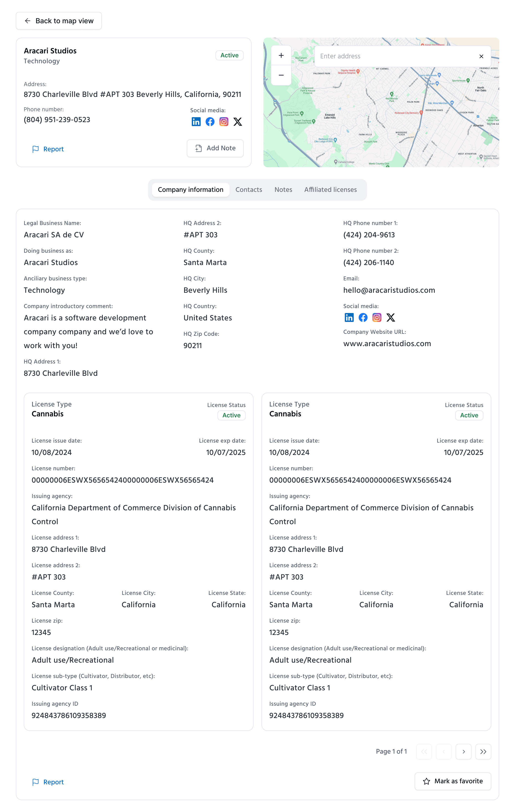Select the Affiliated licenses tab
515x812 pixels.
point(330,189)
